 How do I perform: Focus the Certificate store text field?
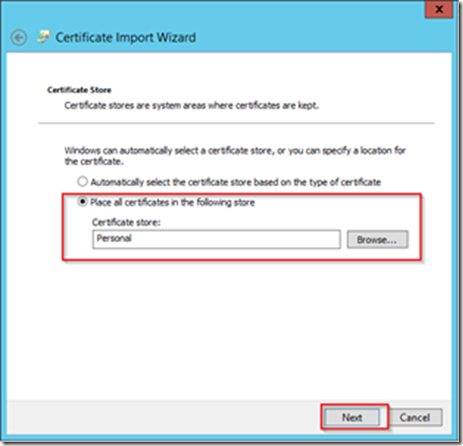pos(217,239)
